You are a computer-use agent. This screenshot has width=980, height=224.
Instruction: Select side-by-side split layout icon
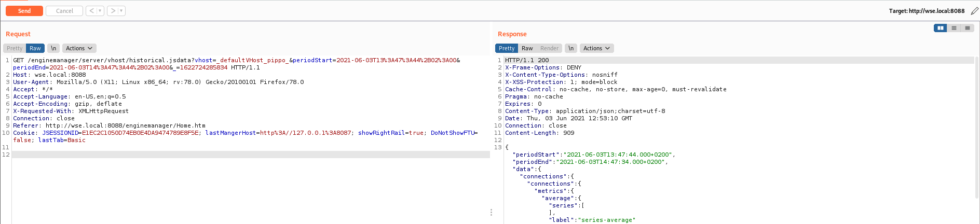[x=940, y=28]
